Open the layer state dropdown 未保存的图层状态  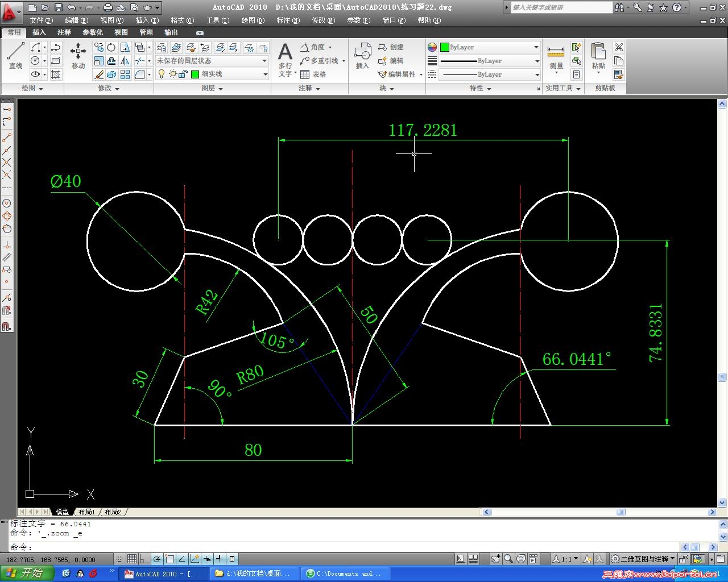[212, 61]
